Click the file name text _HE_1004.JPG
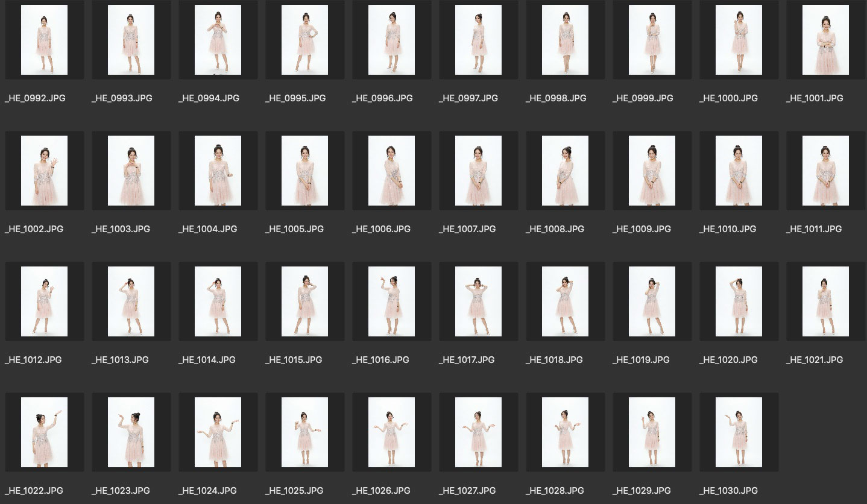This screenshot has width=867, height=504. (x=207, y=229)
